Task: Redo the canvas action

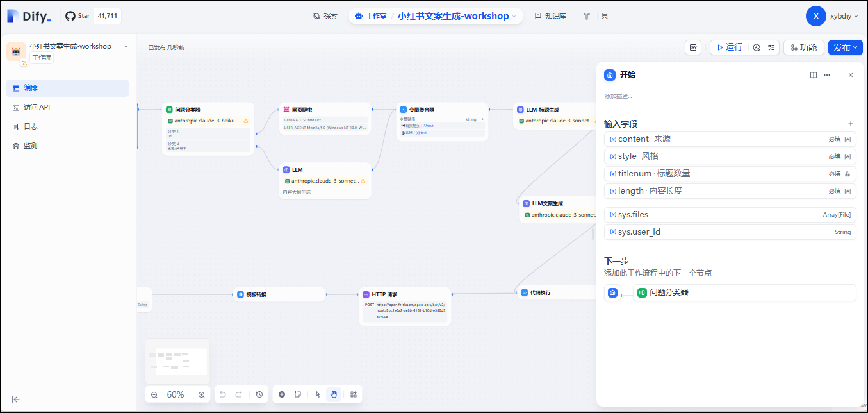Action: [x=238, y=394]
